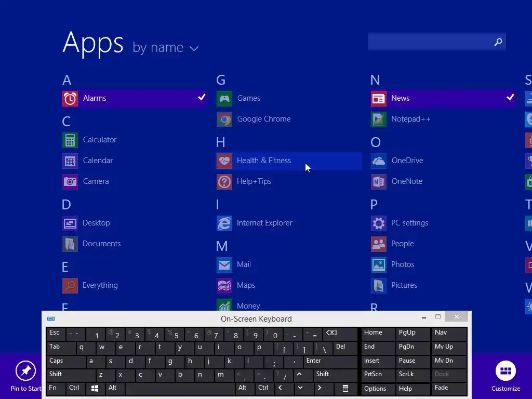Click the letter C group header

(66, 122)
